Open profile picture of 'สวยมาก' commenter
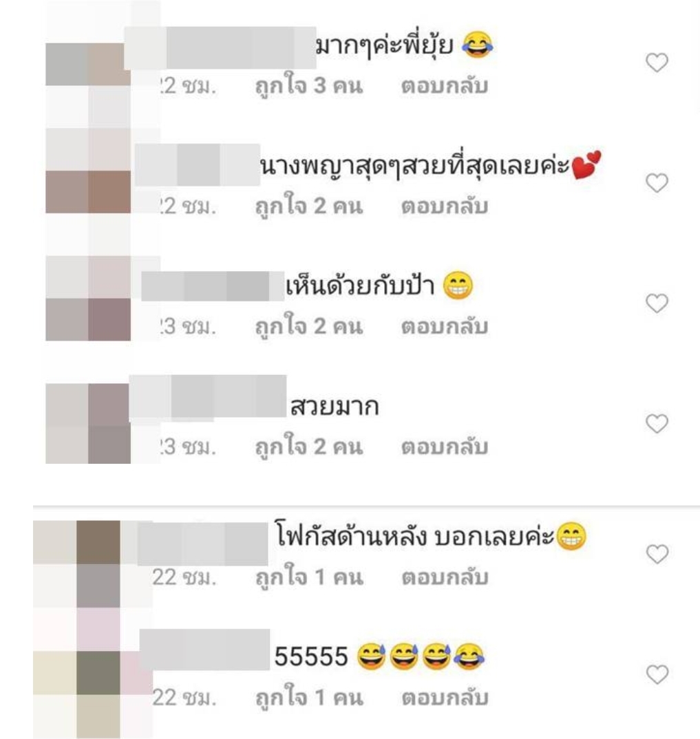This screenshot has width=700, height=739. [88, 423]
